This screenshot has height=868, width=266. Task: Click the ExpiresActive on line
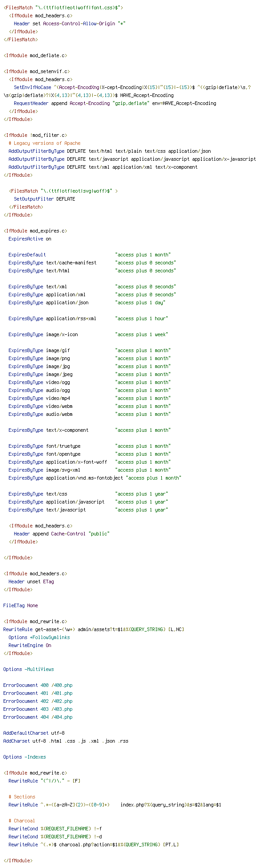point(30,239)
